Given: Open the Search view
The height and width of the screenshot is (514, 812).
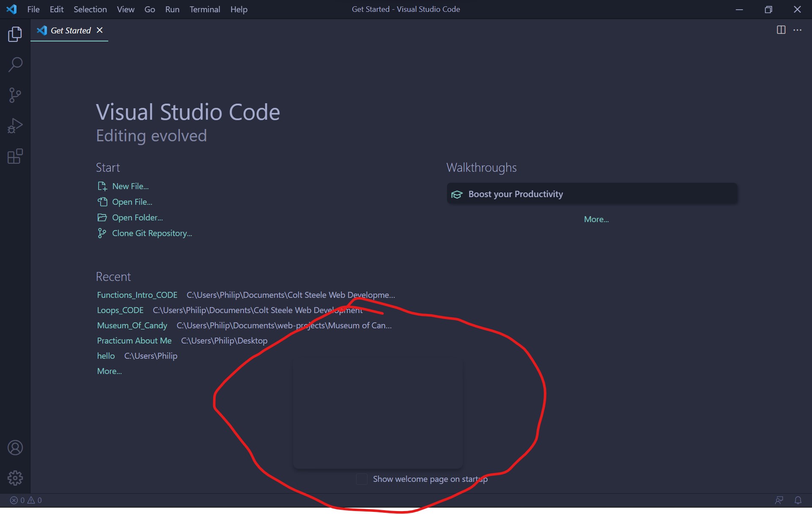Looking at the screenshot, I should pos(15,64).
